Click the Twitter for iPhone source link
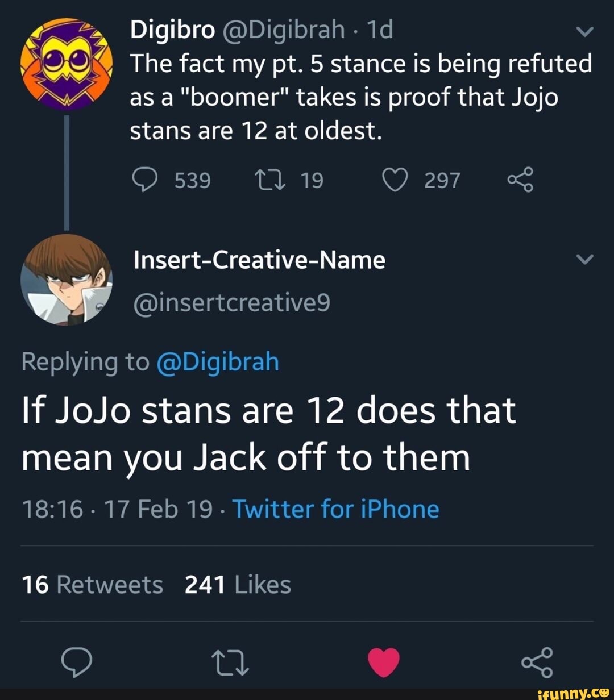Screen dimensions: 614x700 click(335, 509)
